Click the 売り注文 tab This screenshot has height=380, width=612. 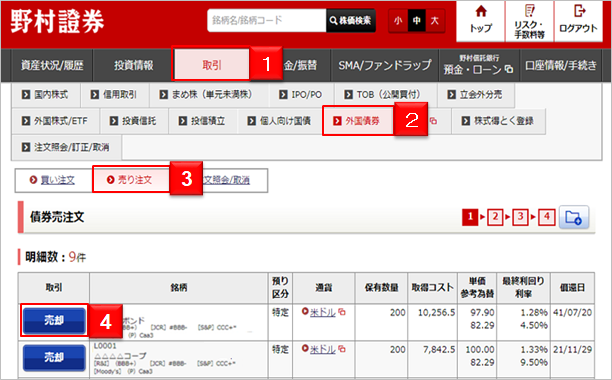click(x=131, y=179)
